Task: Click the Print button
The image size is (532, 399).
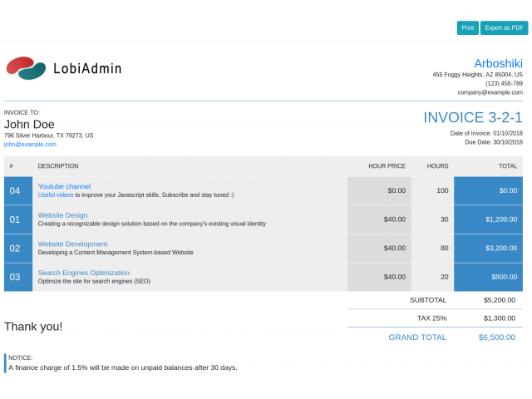Action: pyautogui.click(x=468, y=27)
